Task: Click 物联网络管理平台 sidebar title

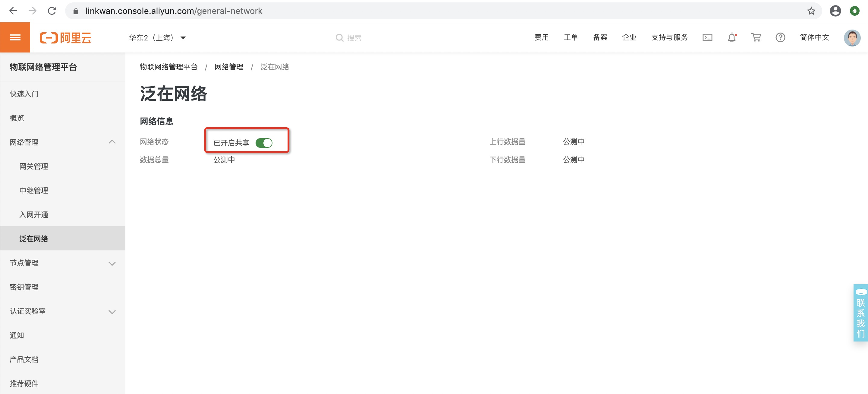Action: click(x=43, y=67)
